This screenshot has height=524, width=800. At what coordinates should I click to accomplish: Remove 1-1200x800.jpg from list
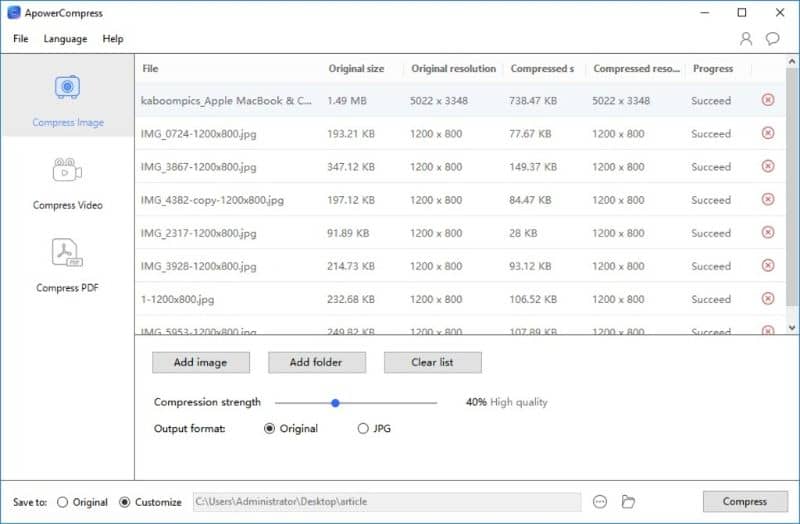tap(768, 298)
